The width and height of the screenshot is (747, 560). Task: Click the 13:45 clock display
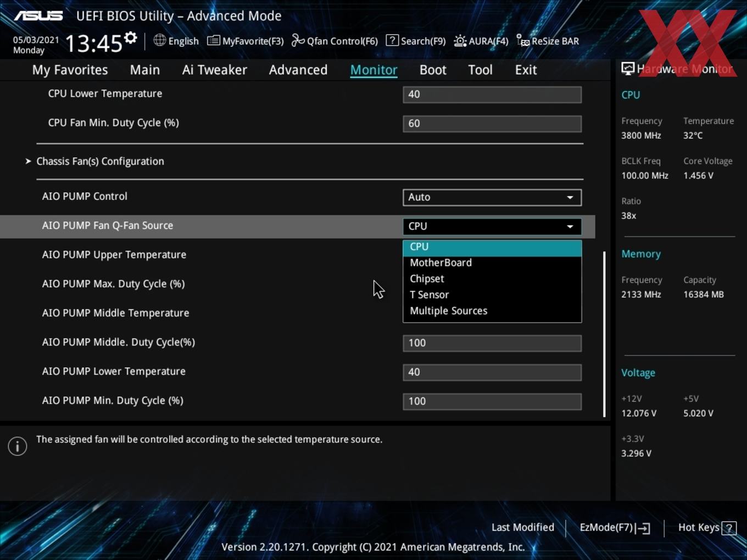93,43
